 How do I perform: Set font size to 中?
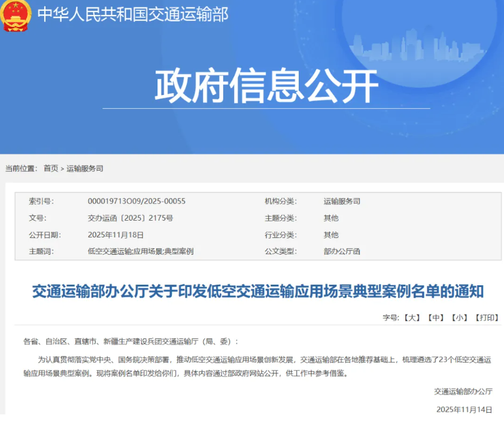pyautogui.click(x=436, y=318)
